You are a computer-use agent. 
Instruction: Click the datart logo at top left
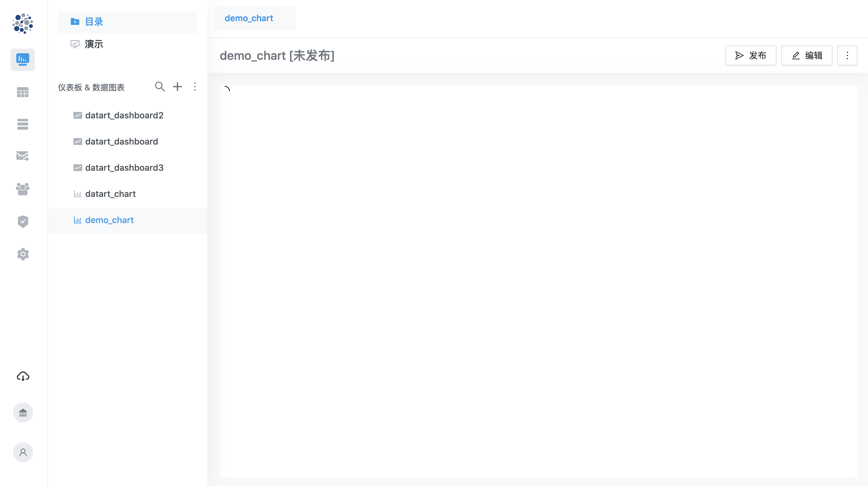pyautogui.click(x=23, y=24)
